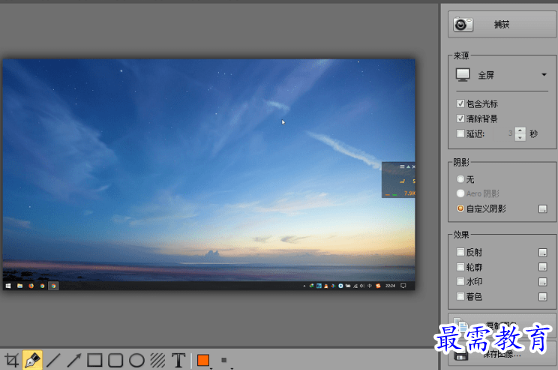
Task: Enable the 轮廓 outline checkbox
Action: (x=460, y=267)
